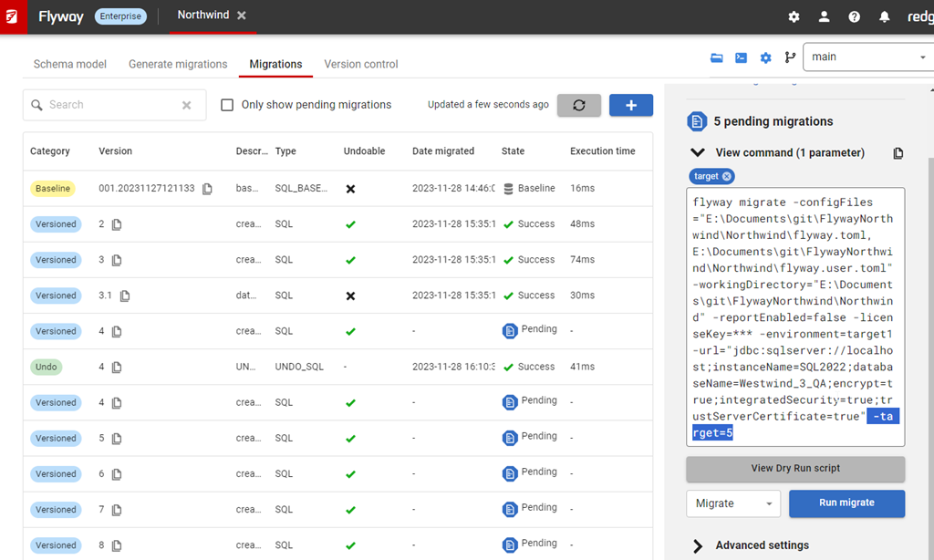Expand the Advanced settings section

click(698, 545)
